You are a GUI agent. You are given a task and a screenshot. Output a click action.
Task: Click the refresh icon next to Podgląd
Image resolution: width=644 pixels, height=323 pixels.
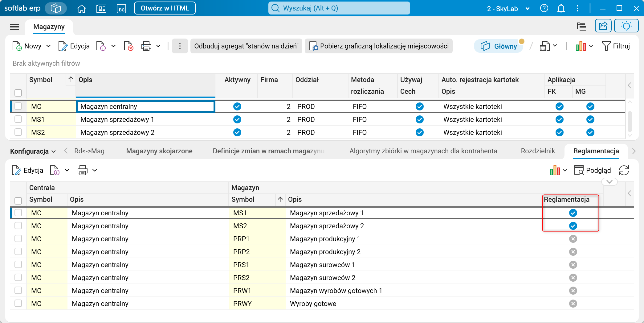[x=624, y=170]
